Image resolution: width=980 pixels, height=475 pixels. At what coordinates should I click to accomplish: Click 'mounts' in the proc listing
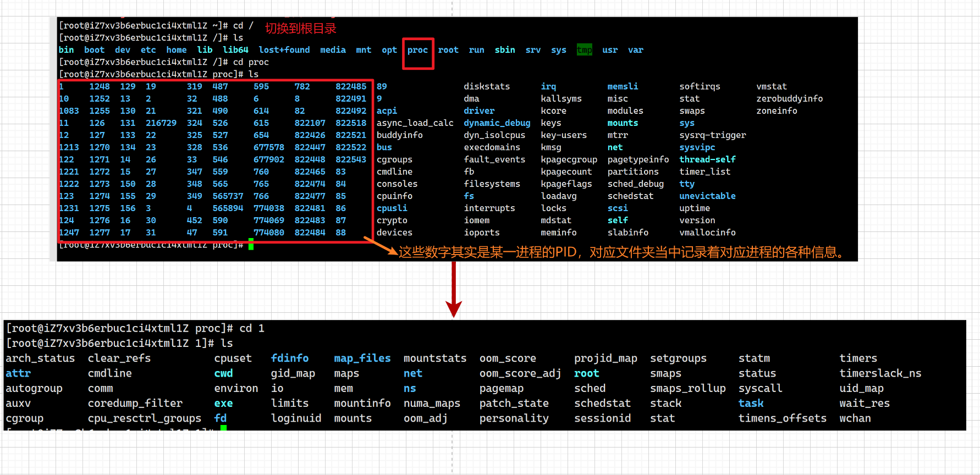point(623,123)
